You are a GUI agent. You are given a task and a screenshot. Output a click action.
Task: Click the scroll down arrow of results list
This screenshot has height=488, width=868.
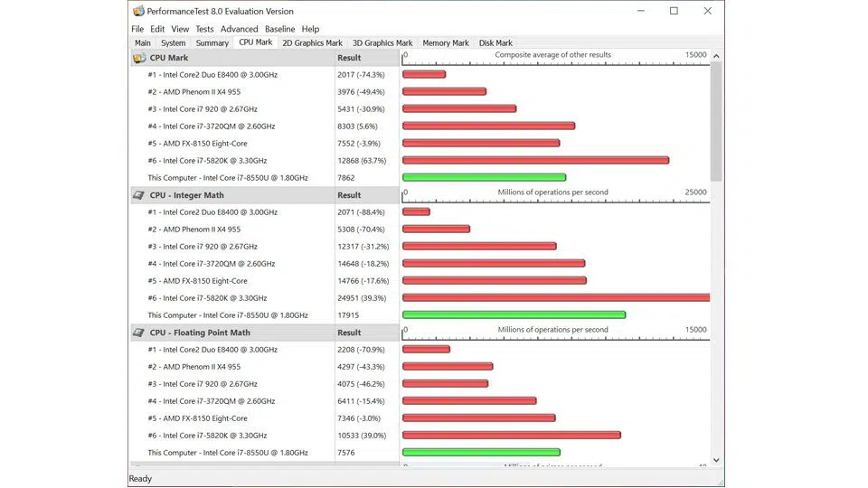716,460
